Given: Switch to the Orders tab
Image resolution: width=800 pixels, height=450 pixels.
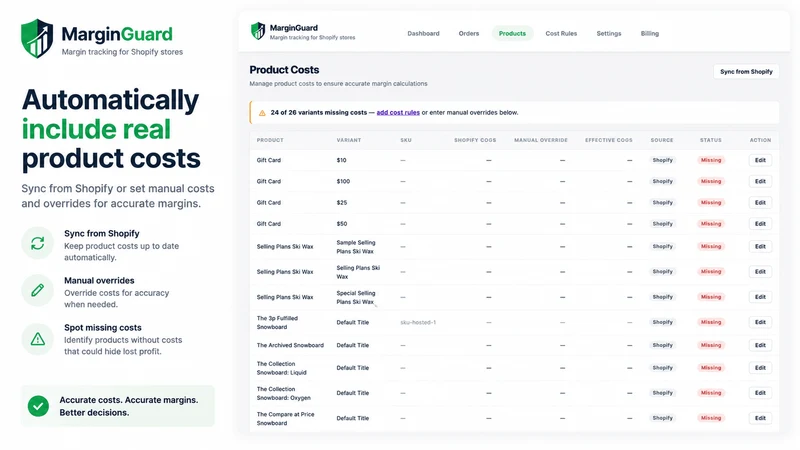Looking at the screenshot, I should point(468,34).
